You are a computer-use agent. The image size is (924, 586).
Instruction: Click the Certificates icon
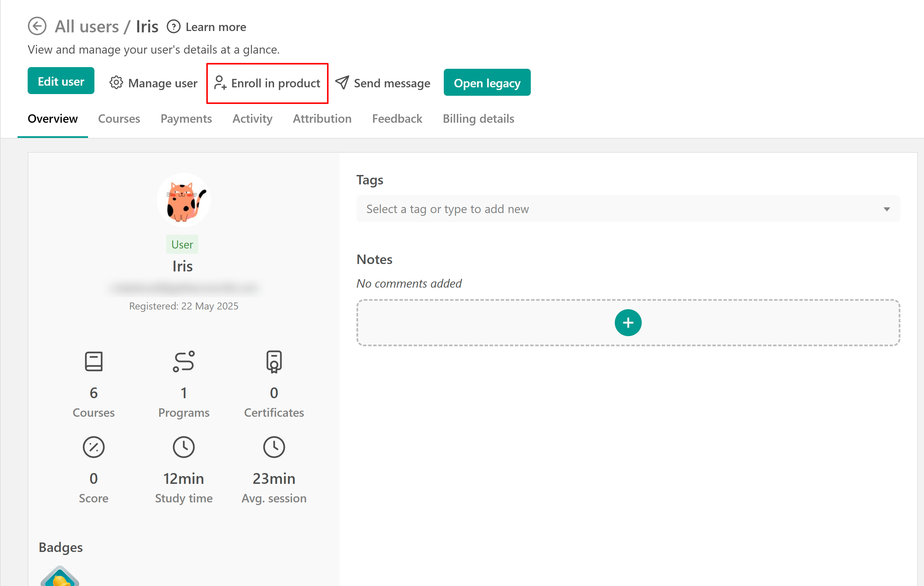coord(274,361)
